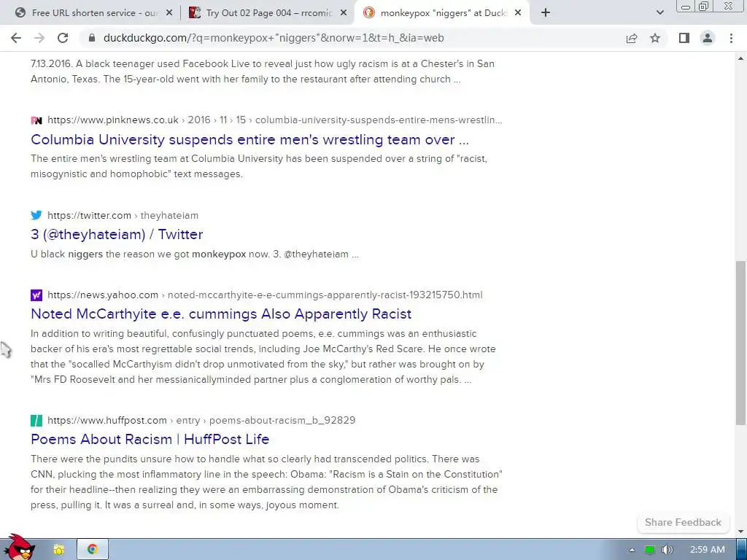Click the green network tray icon
The height and width of the screenshot is (560, 747).
tap(650, 550)
